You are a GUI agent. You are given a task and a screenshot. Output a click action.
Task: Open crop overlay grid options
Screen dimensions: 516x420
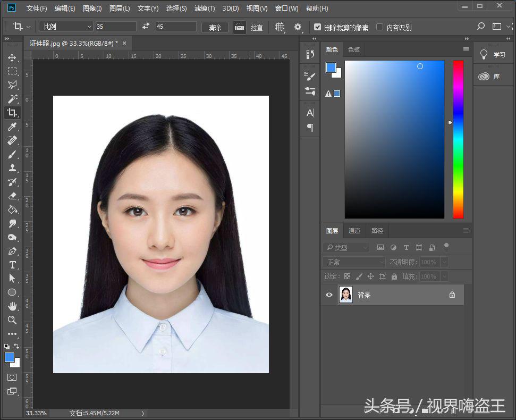[x=280, y=27]
